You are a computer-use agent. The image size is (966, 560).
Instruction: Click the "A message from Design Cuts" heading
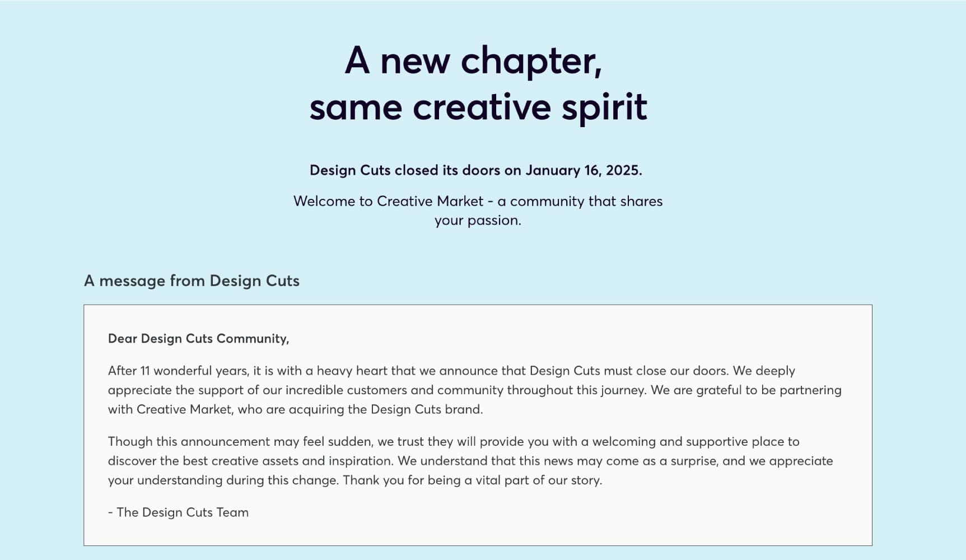coord(192,281)
